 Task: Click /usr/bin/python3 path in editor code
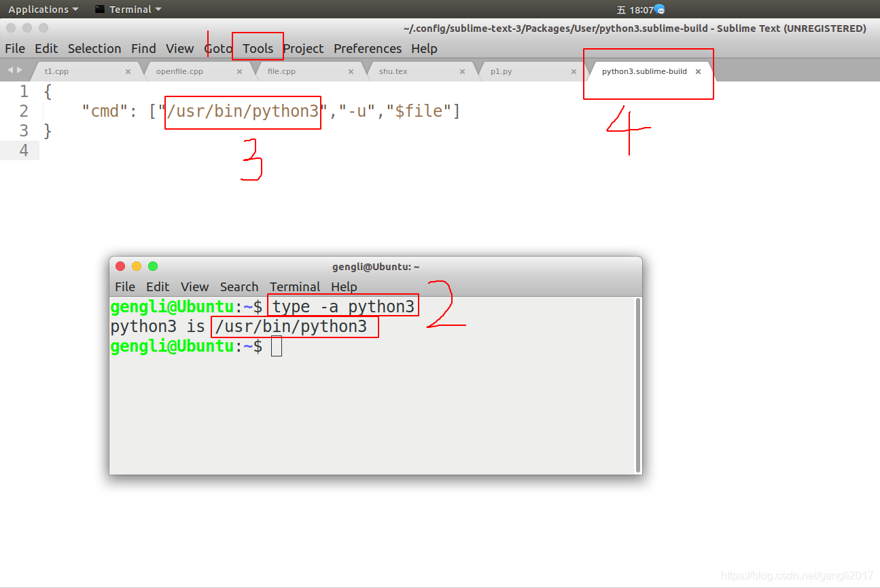(x=243, y=111)
